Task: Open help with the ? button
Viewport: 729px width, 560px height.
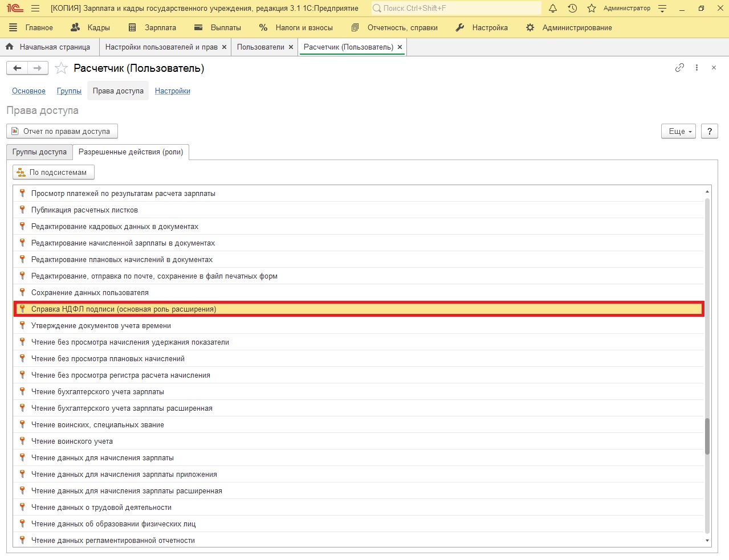Action: pyautogui.click(x=709, y=131)
